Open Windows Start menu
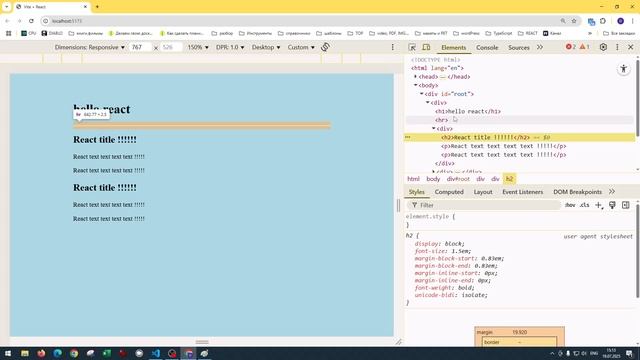 click(8, 353)
